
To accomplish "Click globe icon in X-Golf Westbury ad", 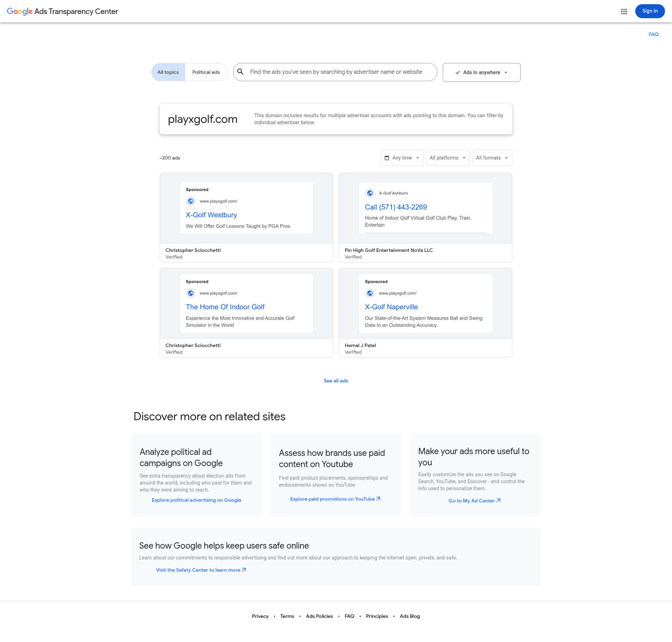I will coord(191,201).
